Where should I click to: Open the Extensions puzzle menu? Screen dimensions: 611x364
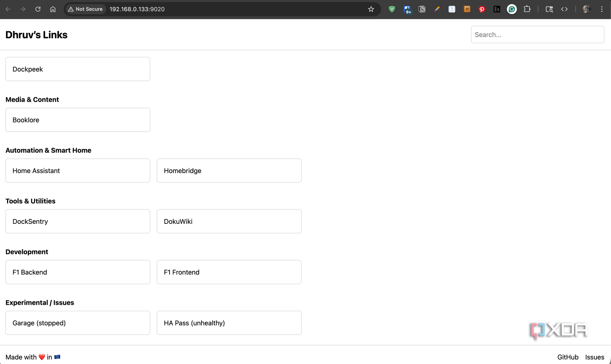pyautogui.click(x=527, y=9)
